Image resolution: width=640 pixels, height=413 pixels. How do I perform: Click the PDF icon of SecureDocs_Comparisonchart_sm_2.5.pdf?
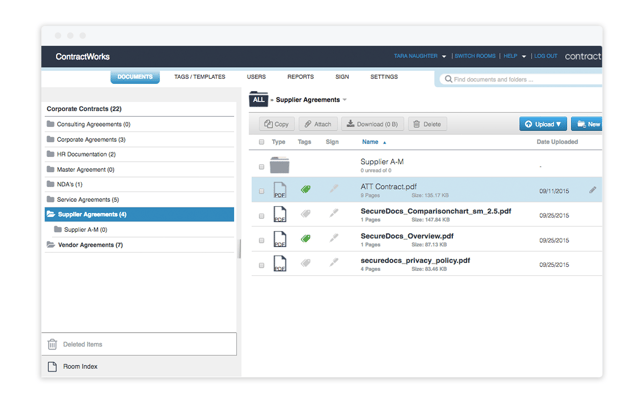tap(280, 214)
